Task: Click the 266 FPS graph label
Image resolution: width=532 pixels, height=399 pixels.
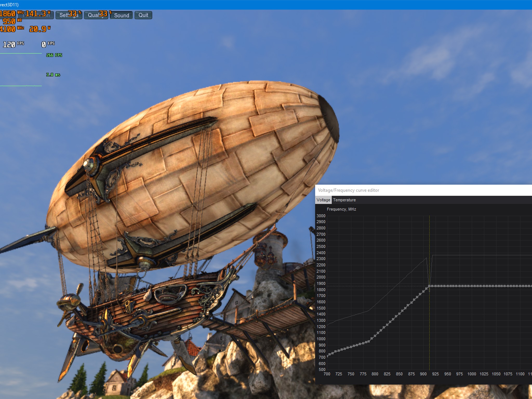Action: click(x=54, y=55)
